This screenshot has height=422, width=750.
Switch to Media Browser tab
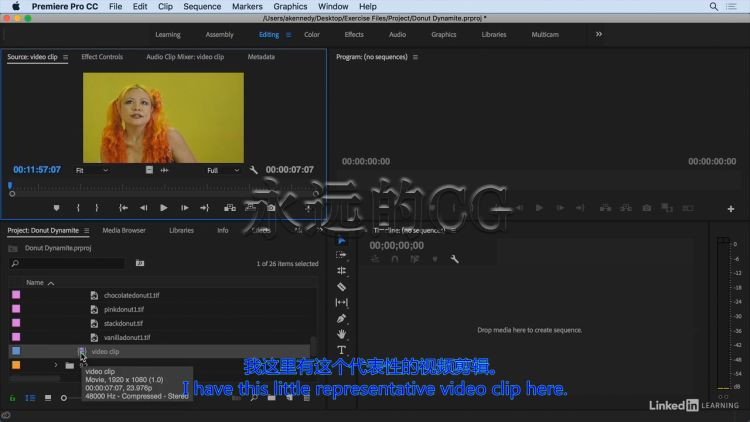coord(124,231)
